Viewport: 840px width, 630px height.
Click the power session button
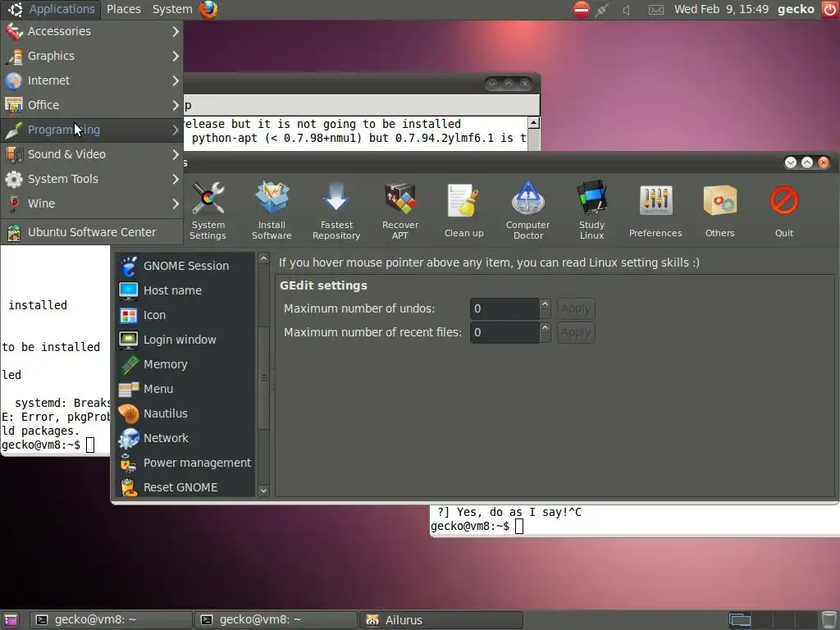[830, 9]
